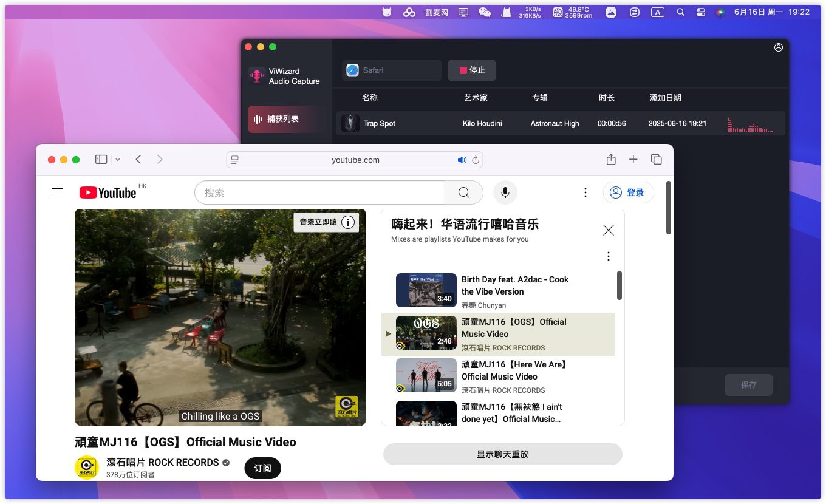
Task: Click the 订阅 subscribe button
Action: point(262,468)
